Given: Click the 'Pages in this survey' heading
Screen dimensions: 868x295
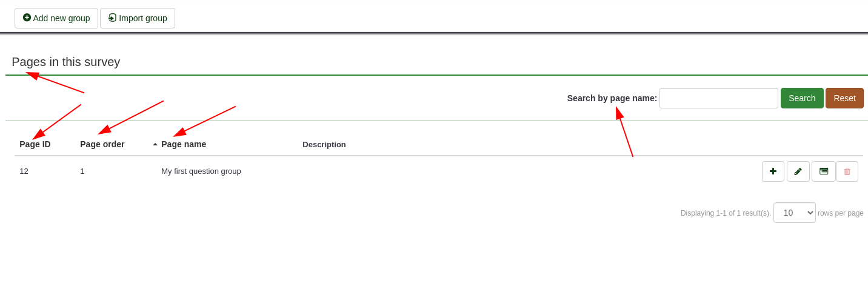Looking at the screenshot, I should (66, 62).
